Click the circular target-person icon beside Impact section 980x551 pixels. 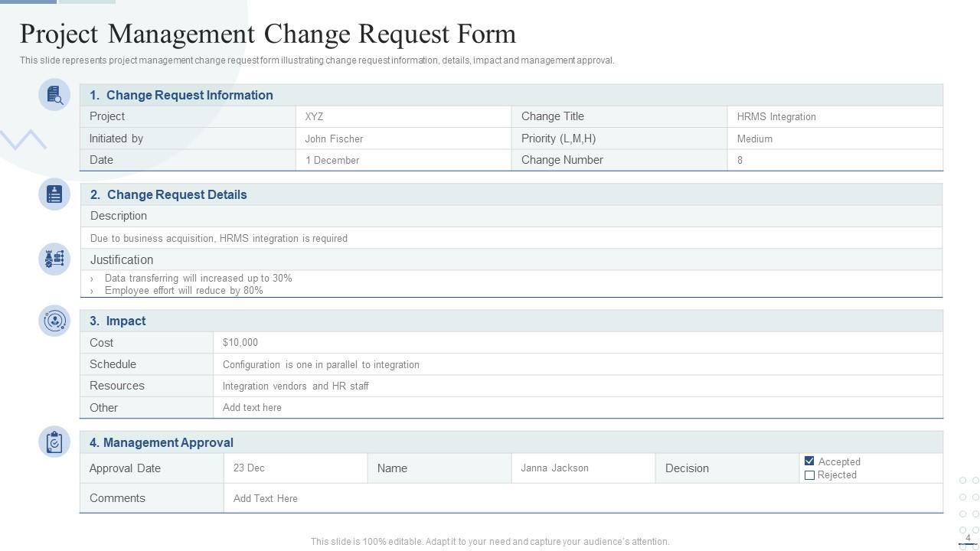[x=54, y=321]
